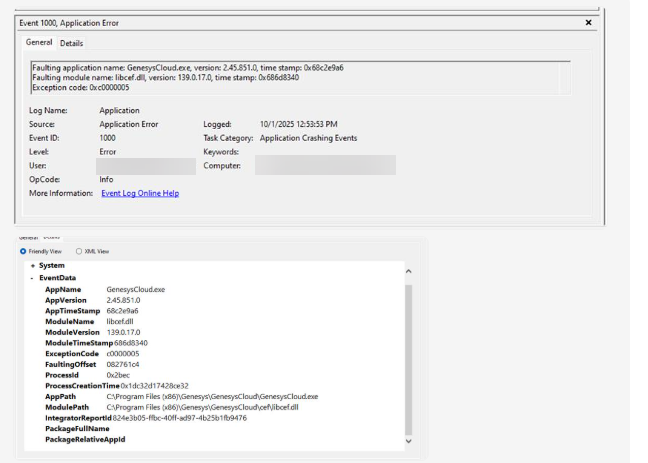Click the ProcessId value 0x2bec

point(118,375)
